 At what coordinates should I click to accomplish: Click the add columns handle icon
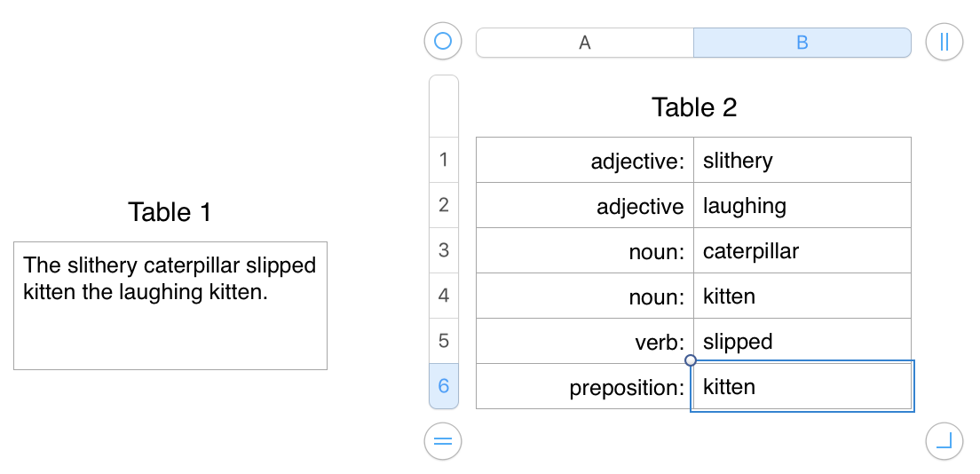pyautogui.click(x=944, y=42)
